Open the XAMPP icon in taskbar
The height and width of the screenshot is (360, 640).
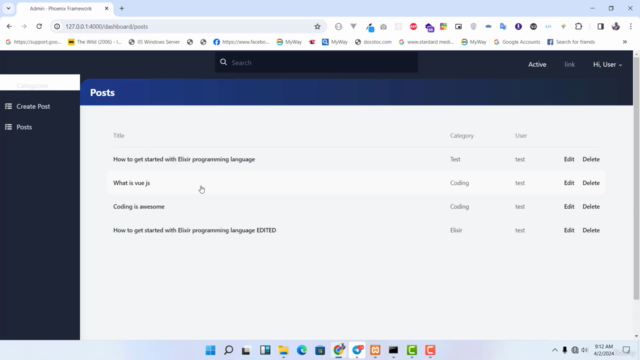point(375,350)
